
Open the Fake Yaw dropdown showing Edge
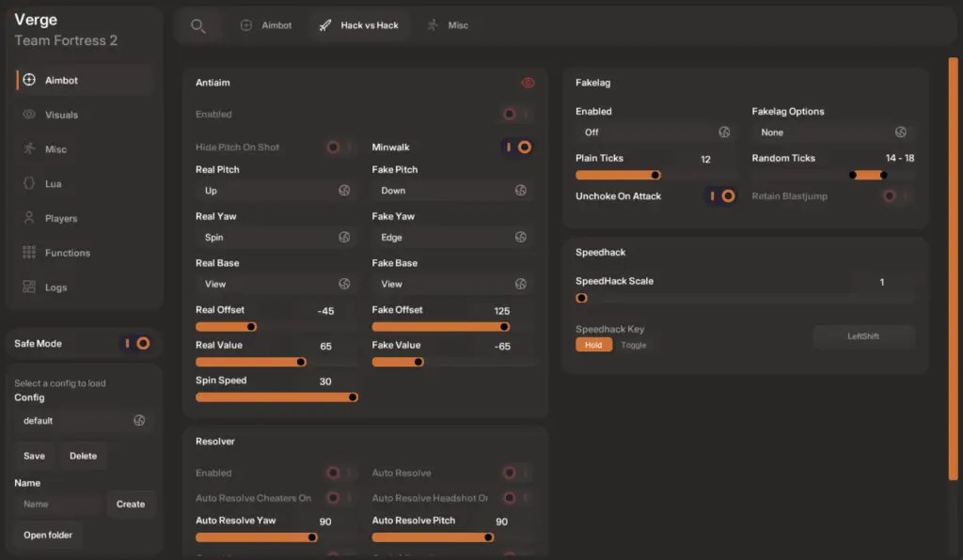[452, 237]
